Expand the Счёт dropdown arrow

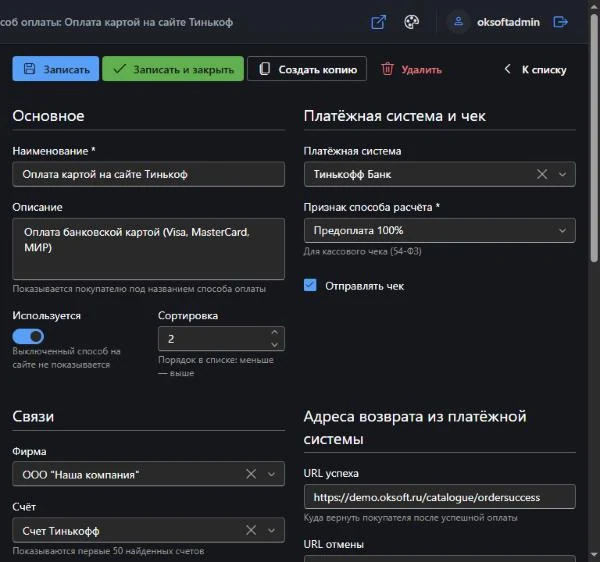[x=271, y=531]
